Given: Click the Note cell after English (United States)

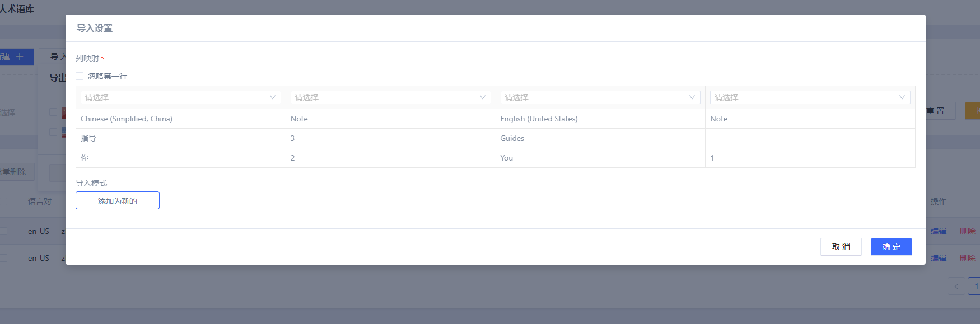Looking at the screenshot, I should pos(810,119).
